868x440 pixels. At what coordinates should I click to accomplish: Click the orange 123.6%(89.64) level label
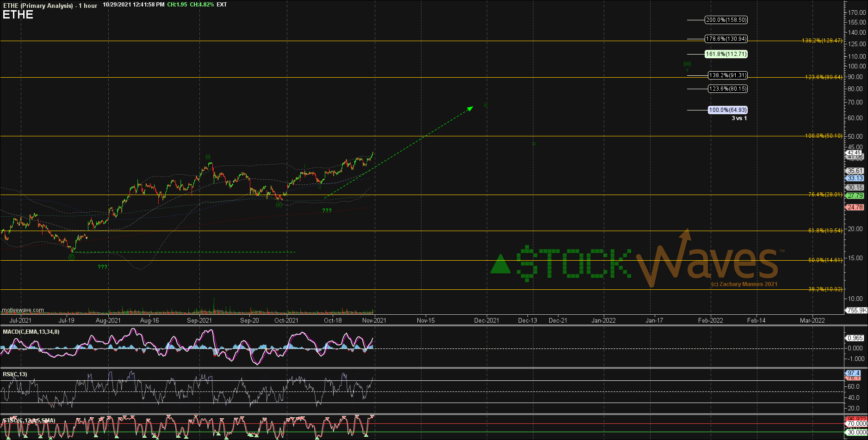(824, 77)
